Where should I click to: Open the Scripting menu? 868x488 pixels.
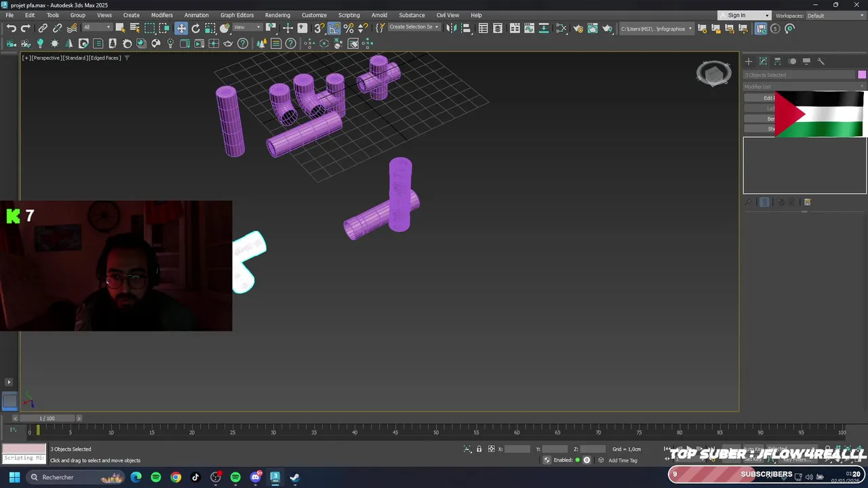(349, 15)
